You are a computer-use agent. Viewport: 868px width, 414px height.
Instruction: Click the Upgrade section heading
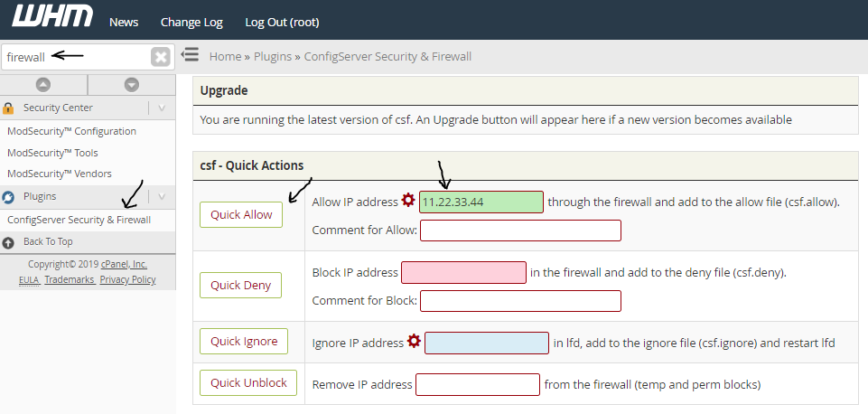tap(224, 90)
